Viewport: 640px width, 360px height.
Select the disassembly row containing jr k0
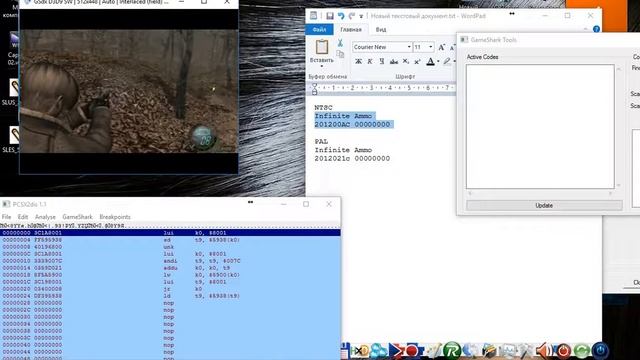(x=170, y=289)
